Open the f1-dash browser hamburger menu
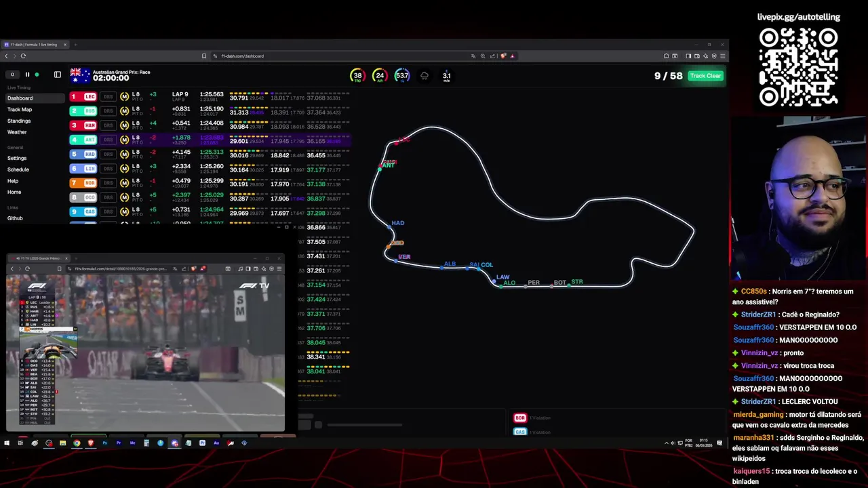This screenshot has width=868, height=488. 723,56
